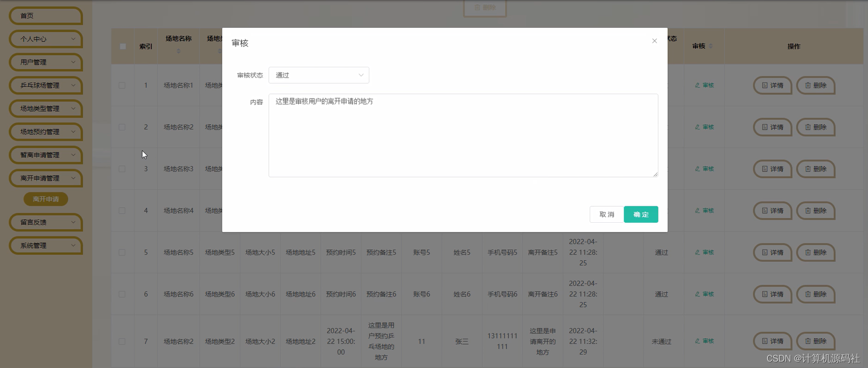
Task: Expand 场地预约管理 sidebar menu
Action: (x=45, y=132)
